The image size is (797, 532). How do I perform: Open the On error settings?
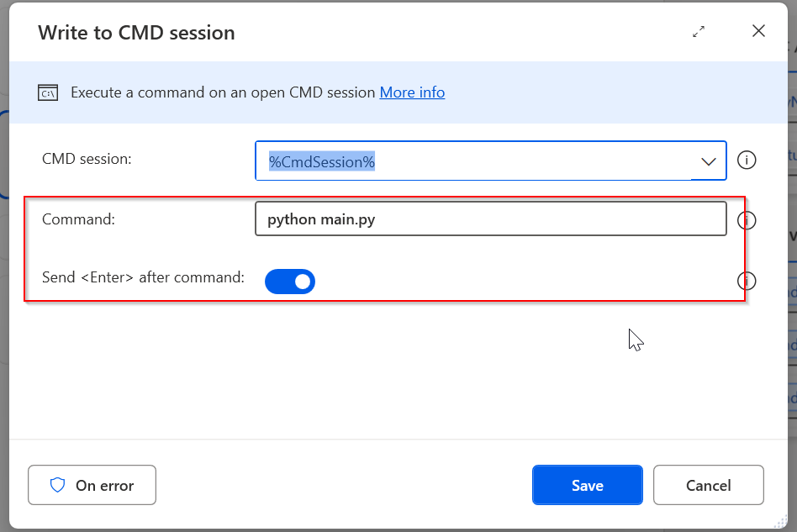(x=92, y=485)
